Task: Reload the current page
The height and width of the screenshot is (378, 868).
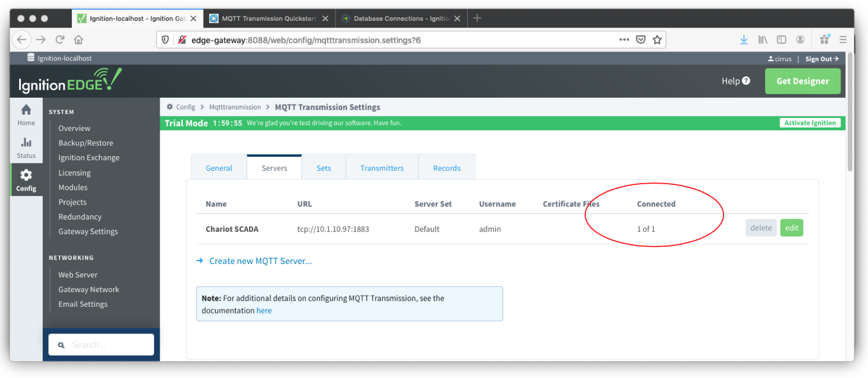Action: [60, 40]
